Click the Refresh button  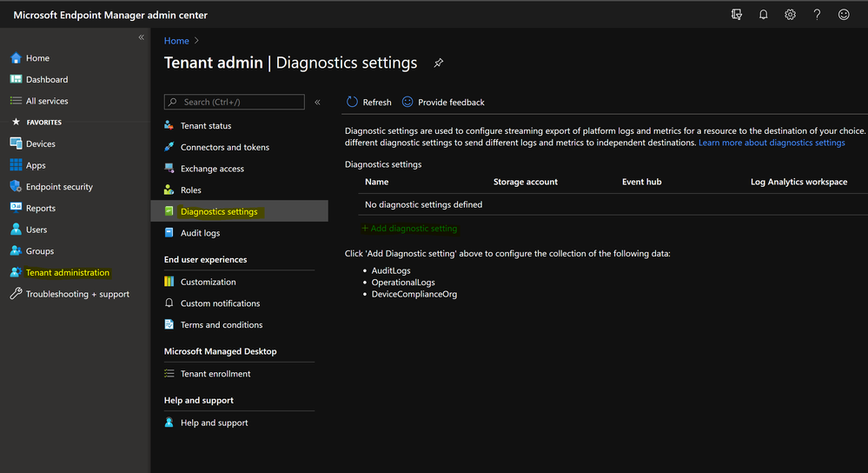[x=368, y=102]
